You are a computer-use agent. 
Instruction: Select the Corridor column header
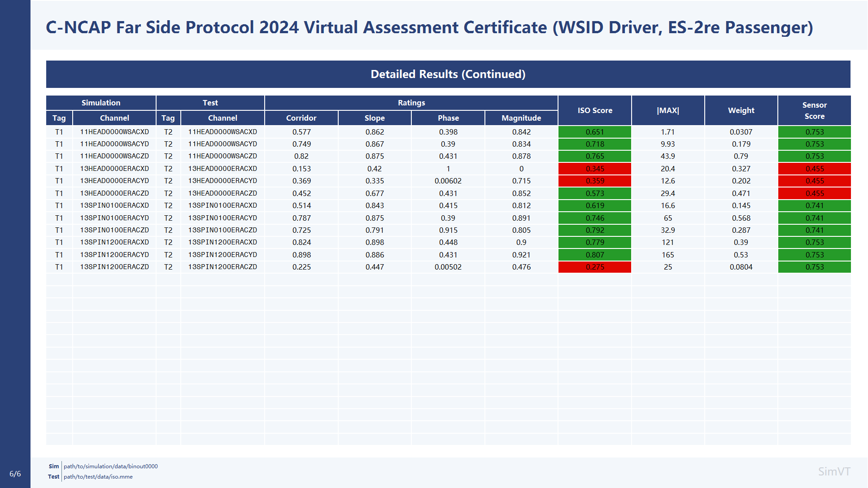[301, 118]
